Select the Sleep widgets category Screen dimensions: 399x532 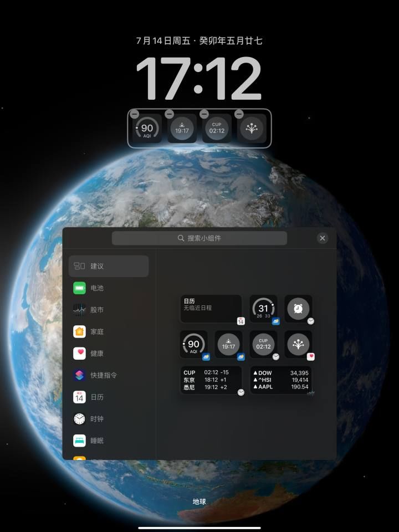point(109,441)
